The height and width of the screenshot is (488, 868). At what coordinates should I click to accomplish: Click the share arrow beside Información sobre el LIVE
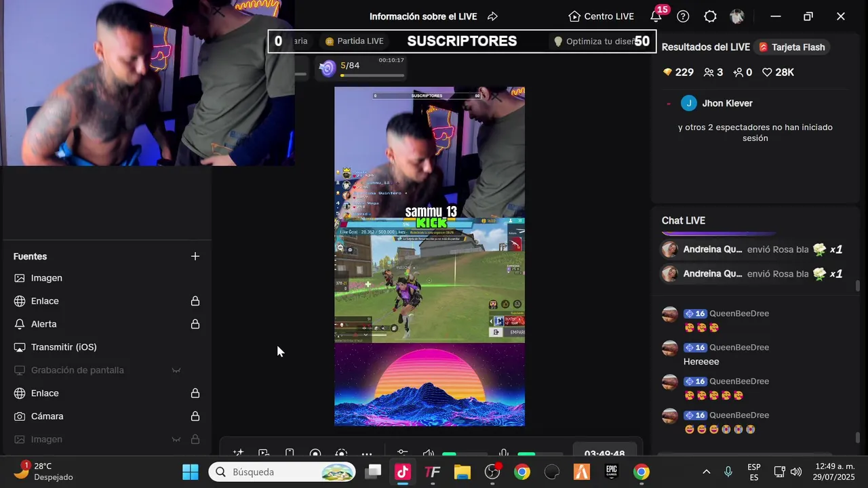[x=493, y=16]
